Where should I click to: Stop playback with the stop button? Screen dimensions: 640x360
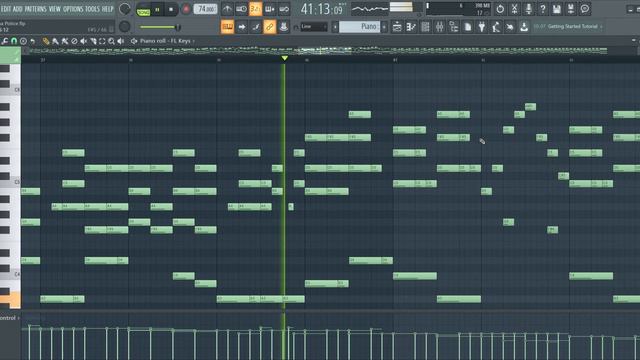click(171, 9)
